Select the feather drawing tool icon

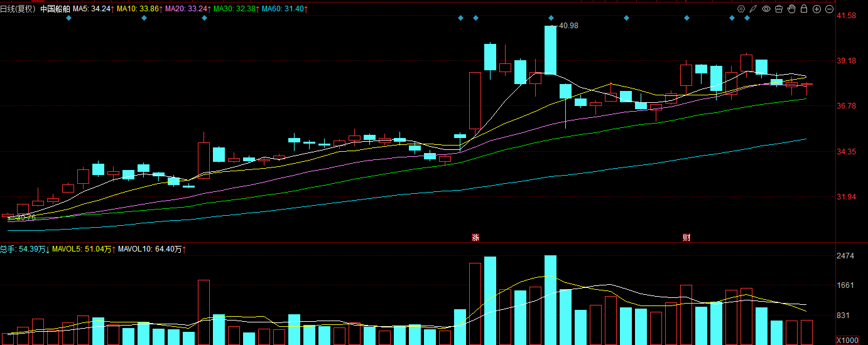click(754, 9)
